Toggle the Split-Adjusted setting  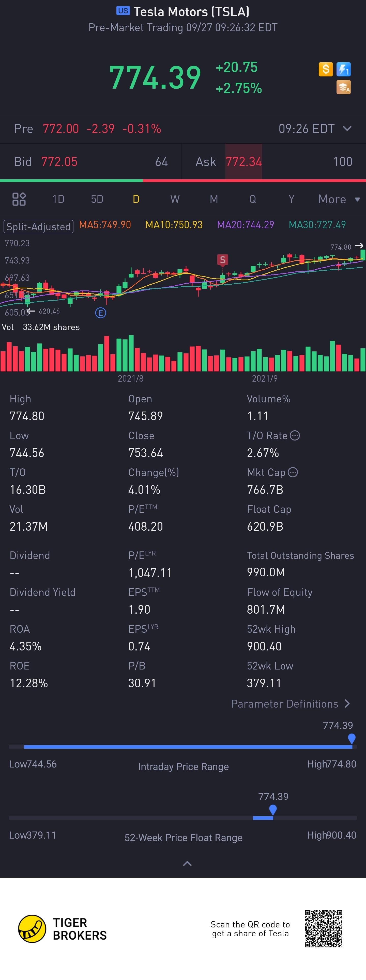(x=38, y=227)
